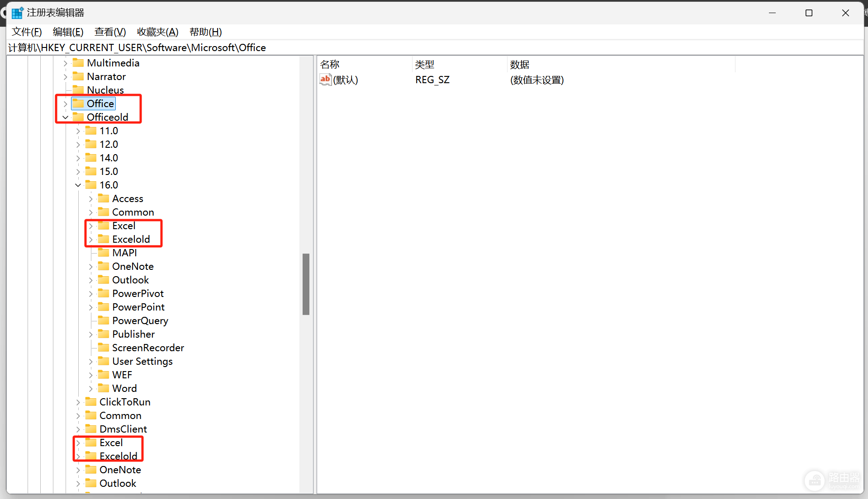Select the Excelold key below DmsClient
The height and width of the screenshot is (499, 868).
[x=119, y=456]
